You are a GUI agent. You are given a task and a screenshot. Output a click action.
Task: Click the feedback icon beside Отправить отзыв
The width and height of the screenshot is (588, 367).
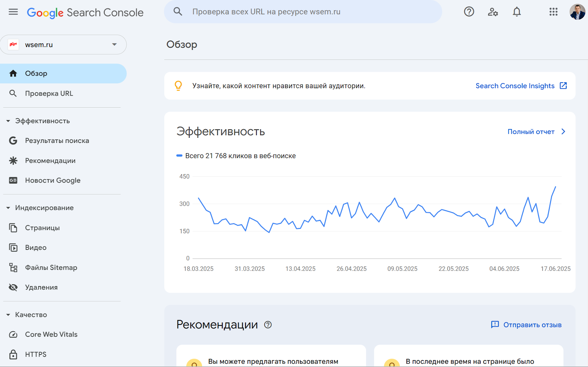(x=495, y=325)
